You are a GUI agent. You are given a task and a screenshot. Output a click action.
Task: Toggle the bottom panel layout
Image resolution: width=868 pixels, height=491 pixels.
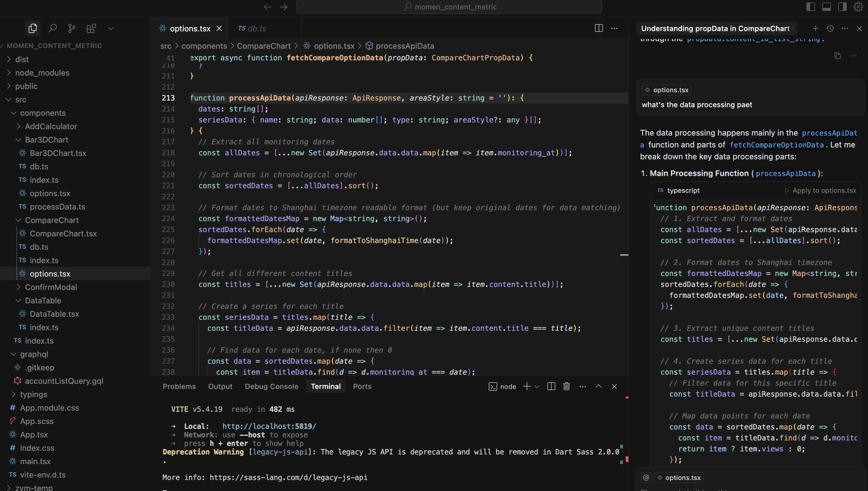[x=827, y=7]
